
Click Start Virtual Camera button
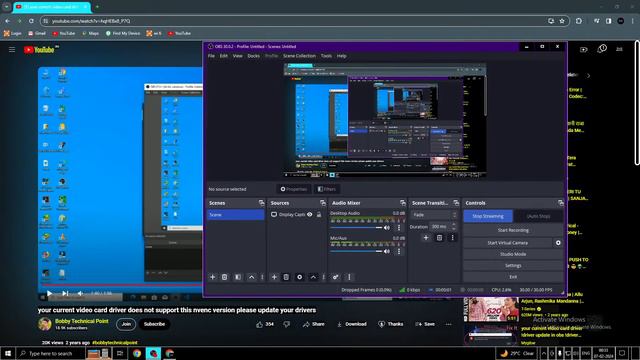pyautogui.click(x=508, y=243)
